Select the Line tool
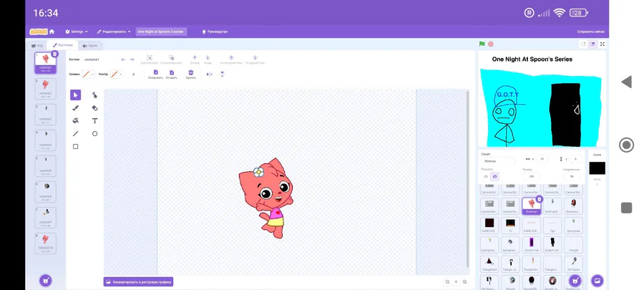The width and height of the screenshot is (644, 290). pos(75,133)
